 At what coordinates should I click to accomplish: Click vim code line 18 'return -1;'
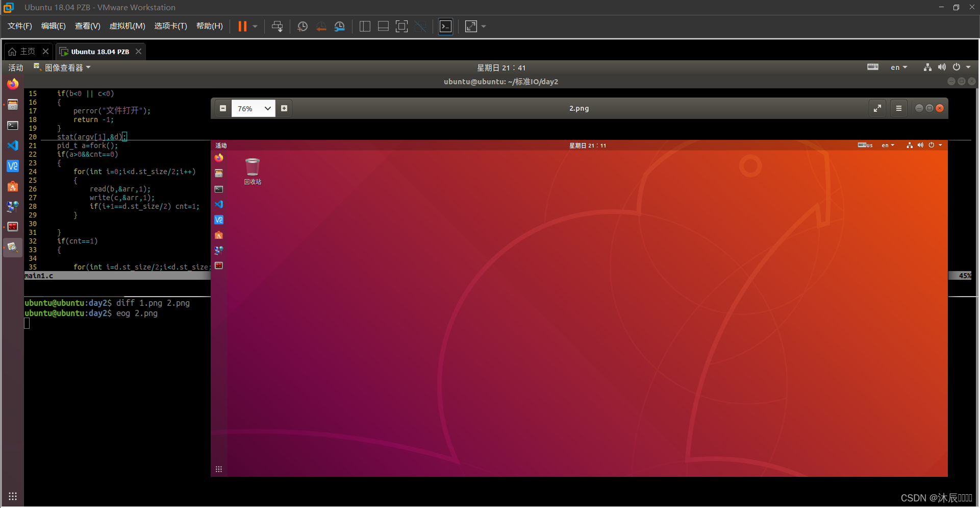(x=93, y=119)
